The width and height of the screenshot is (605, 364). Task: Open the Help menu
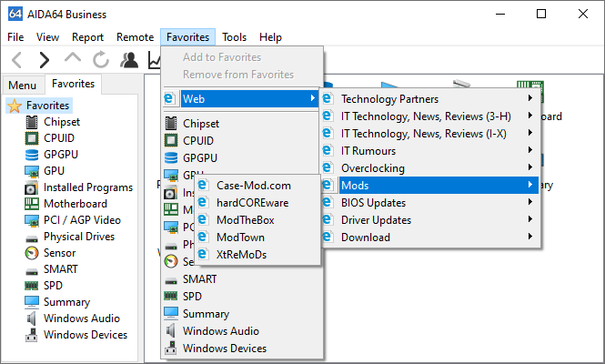click(270, 37)
